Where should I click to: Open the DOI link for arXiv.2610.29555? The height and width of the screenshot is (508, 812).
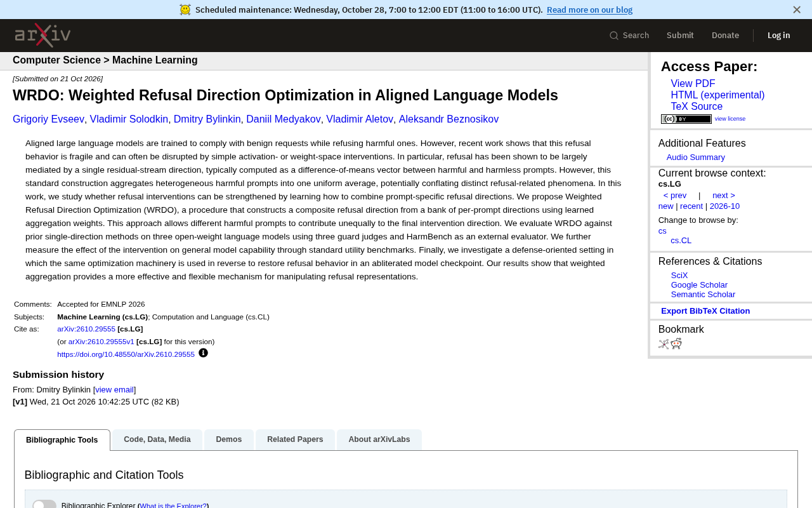click(x=126, y=354)
